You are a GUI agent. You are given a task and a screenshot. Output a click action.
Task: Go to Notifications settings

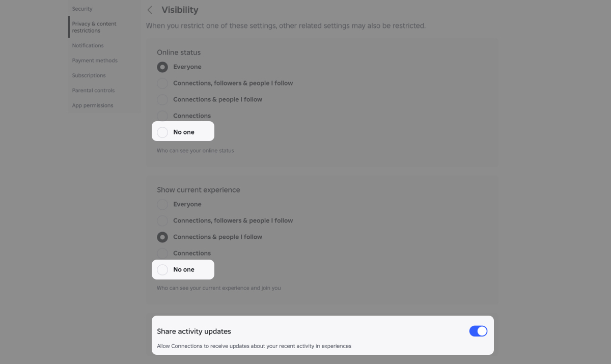[x=88, y=45]
